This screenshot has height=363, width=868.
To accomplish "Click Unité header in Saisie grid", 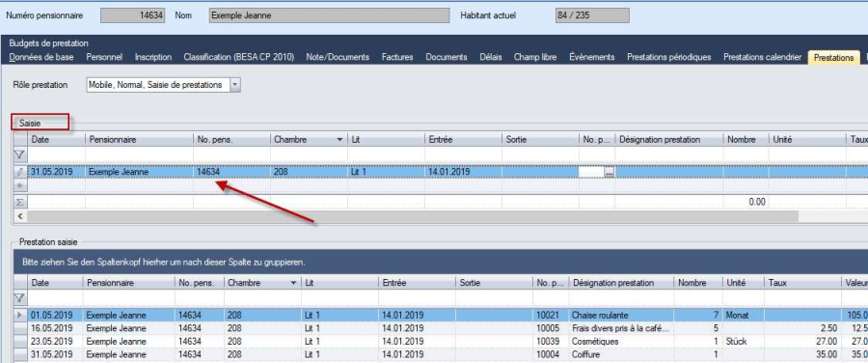I will point(807,140).
